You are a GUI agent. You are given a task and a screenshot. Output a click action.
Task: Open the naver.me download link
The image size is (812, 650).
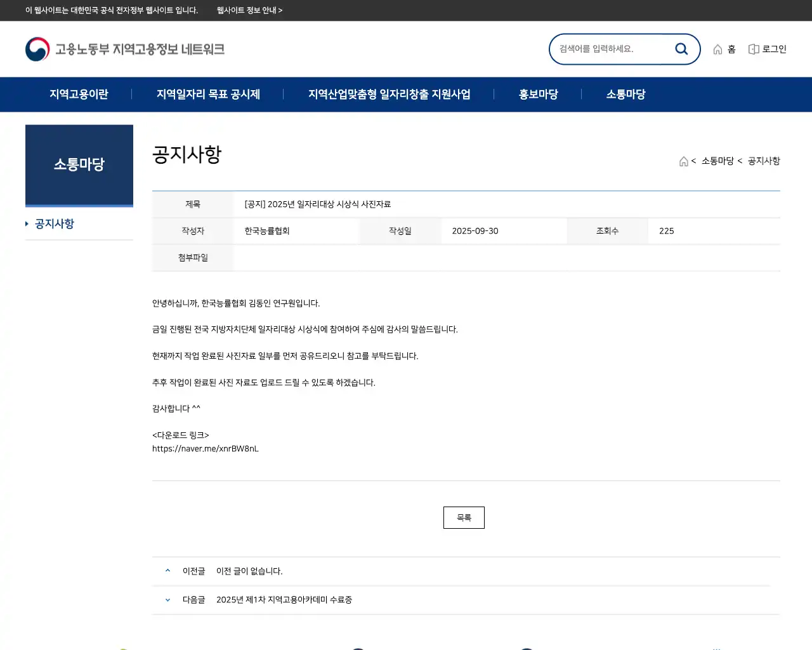click(x=206, y=448)
